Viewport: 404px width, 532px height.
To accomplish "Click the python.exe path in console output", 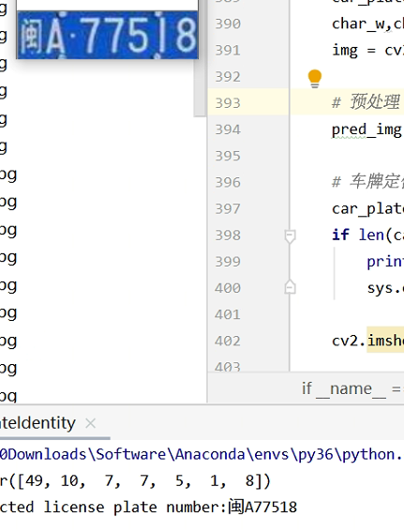I will point(202,455).
